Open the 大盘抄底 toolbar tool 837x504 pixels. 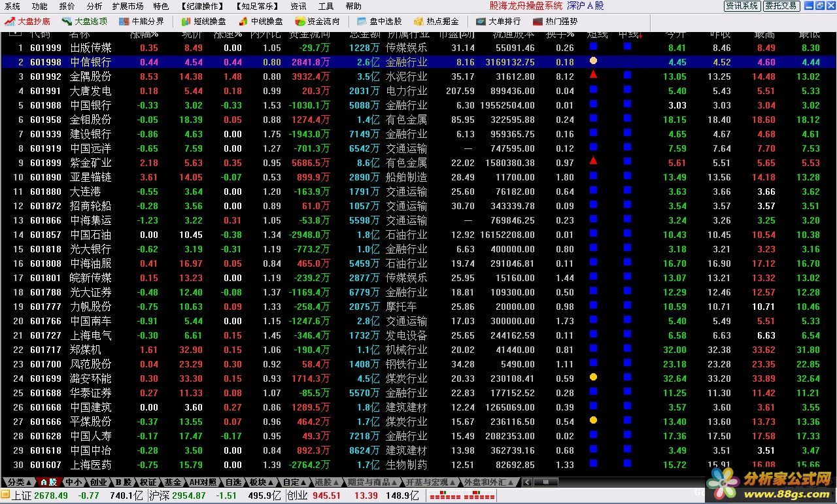[27, 21]
